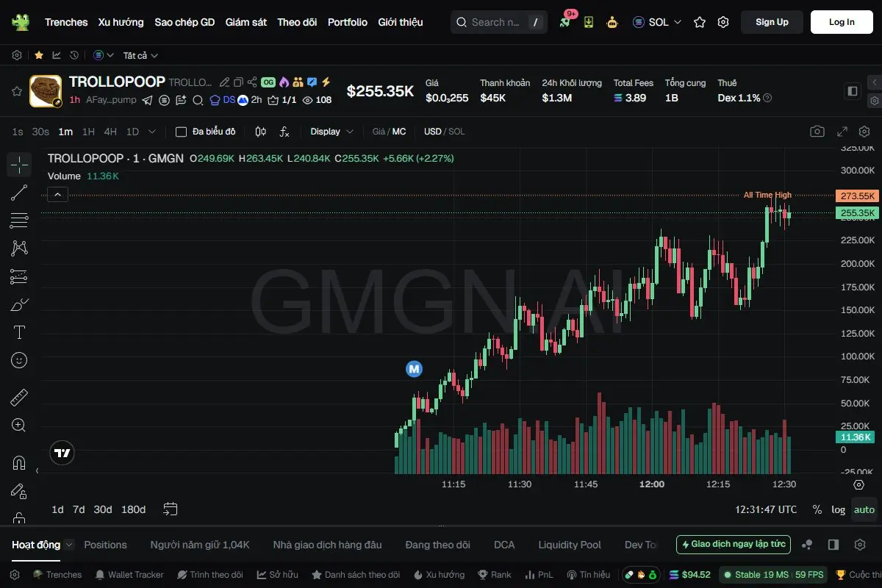Open the Người nắm giữ 1,04K tab

200,545
